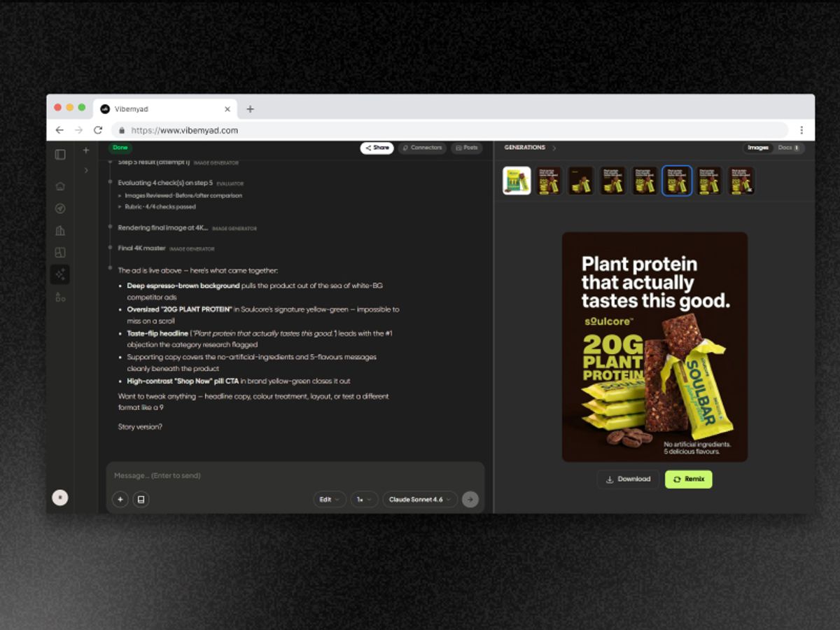
Task: Open a new browser tab
Action: [250, 109]
